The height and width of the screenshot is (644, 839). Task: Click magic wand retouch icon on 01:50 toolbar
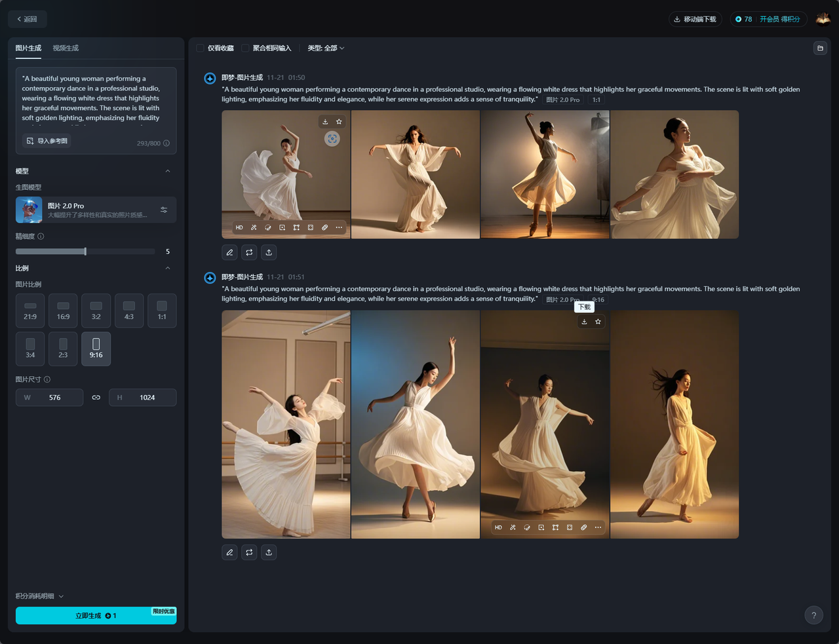[254, 228]
